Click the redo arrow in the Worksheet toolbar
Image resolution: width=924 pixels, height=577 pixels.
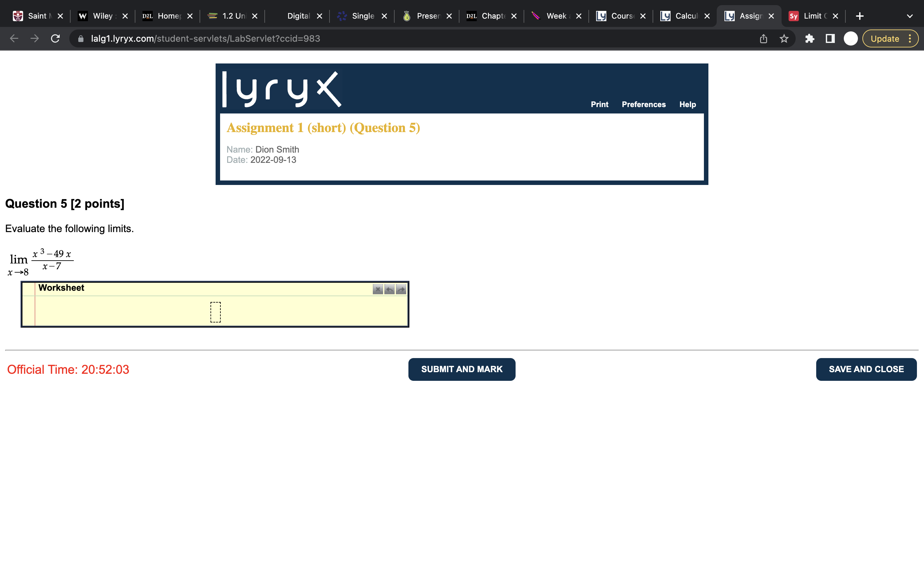point(400,290)
